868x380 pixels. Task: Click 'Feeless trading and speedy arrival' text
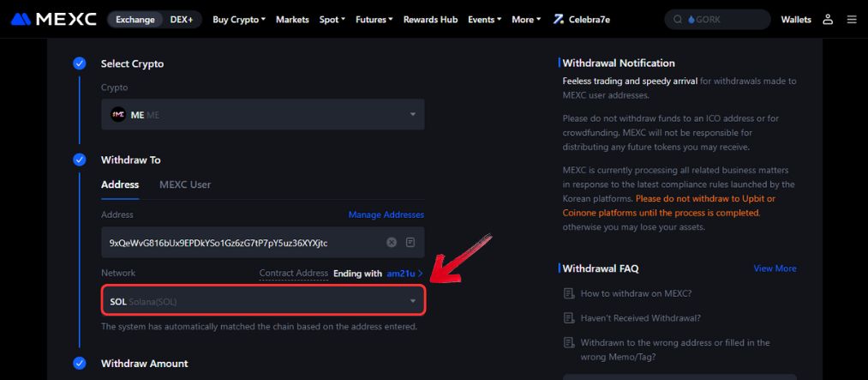(630, 81)
